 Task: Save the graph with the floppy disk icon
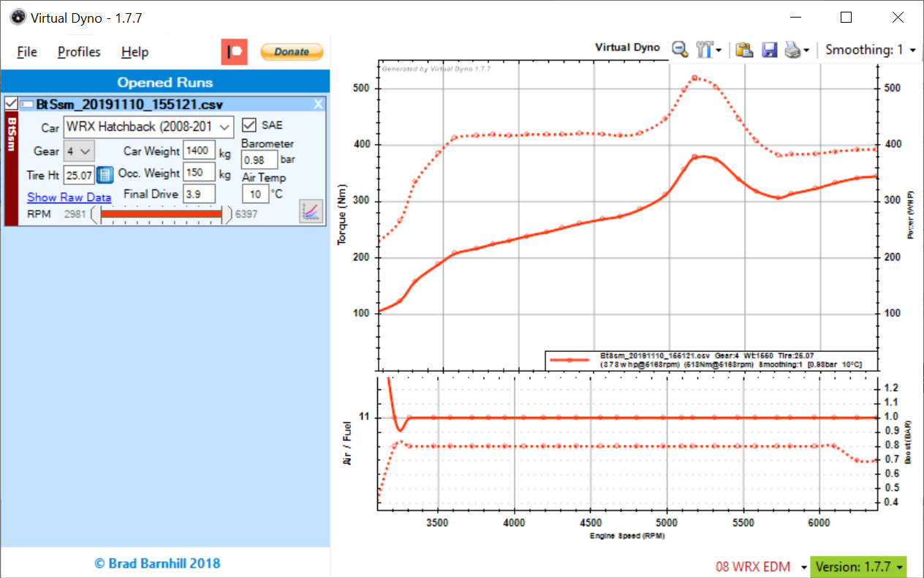tap(769, 50)
